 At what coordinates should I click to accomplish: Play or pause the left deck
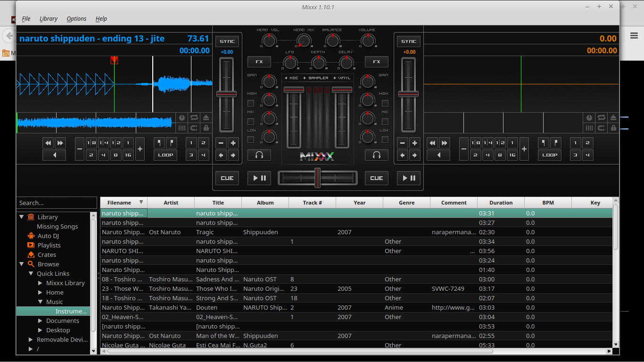[x=259, y=178]
